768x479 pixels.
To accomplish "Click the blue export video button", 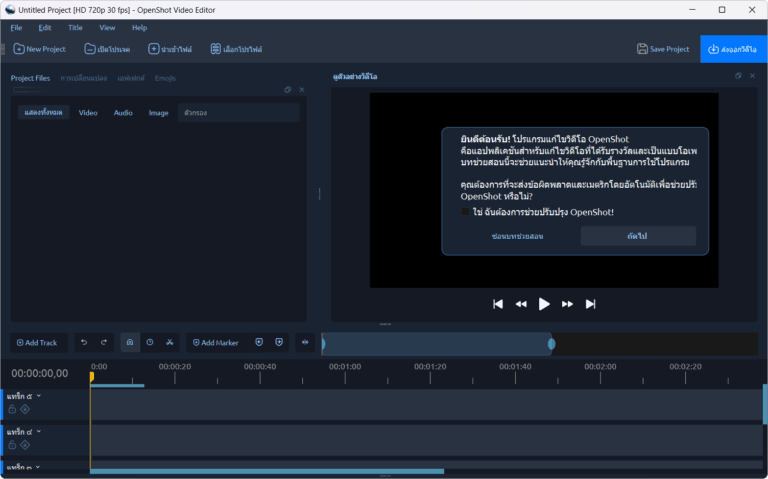I will (733, 49).
